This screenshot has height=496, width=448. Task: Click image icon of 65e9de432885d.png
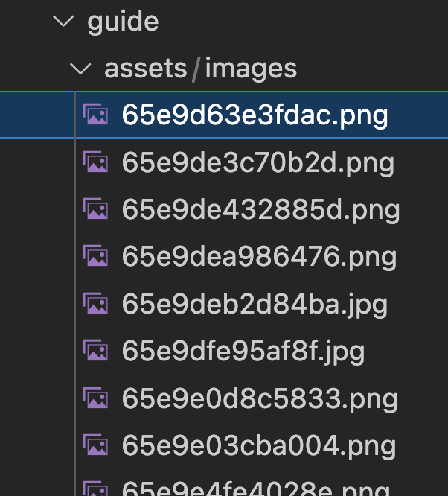coord(95,209)
